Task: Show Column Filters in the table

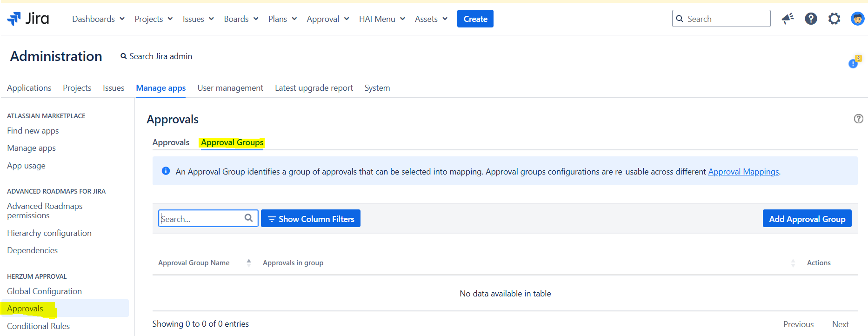Action: click(311, 219)
